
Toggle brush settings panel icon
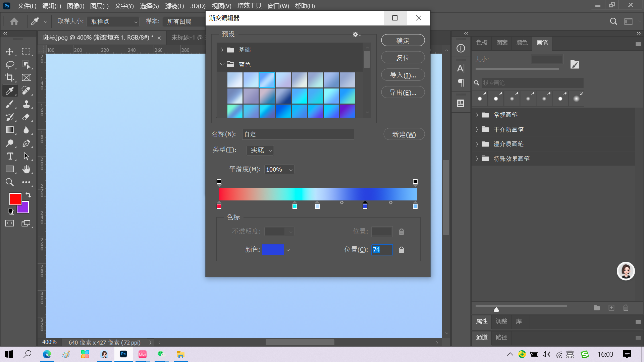point(575,64)
